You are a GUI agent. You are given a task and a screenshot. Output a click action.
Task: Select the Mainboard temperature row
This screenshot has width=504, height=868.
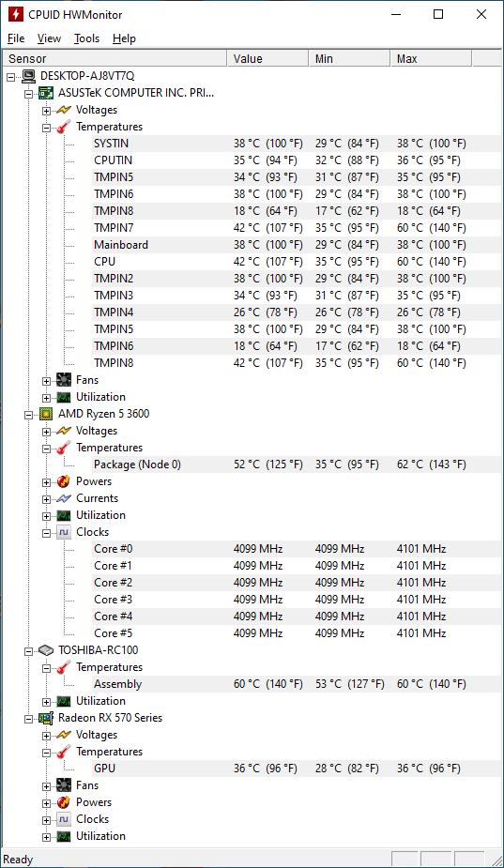tap(297, 245)
